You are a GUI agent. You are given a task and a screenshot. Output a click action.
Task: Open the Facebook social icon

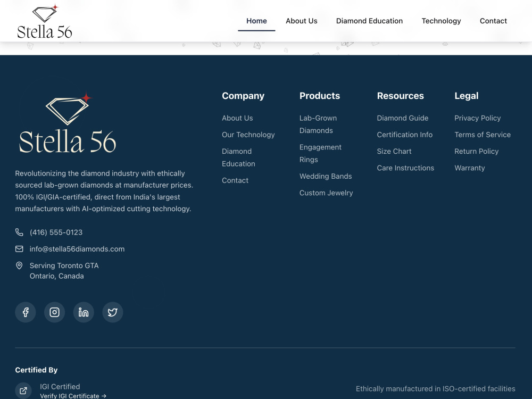pos(26,312)
